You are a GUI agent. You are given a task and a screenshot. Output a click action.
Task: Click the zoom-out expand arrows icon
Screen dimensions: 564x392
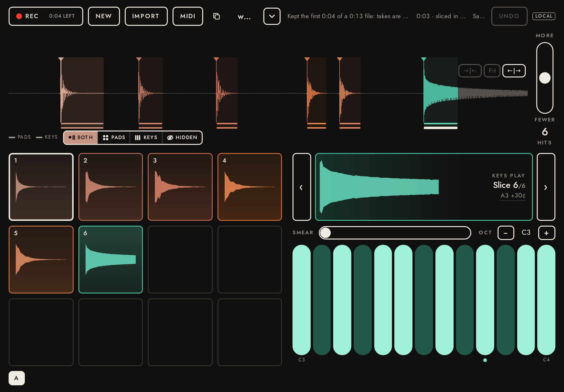pyautogui.click(x=514, y=71)
